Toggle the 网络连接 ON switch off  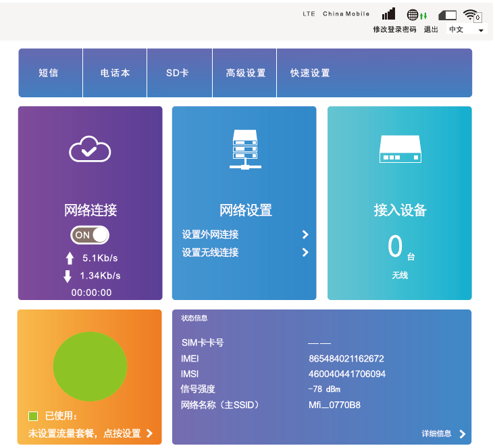[x=90, y=234]
